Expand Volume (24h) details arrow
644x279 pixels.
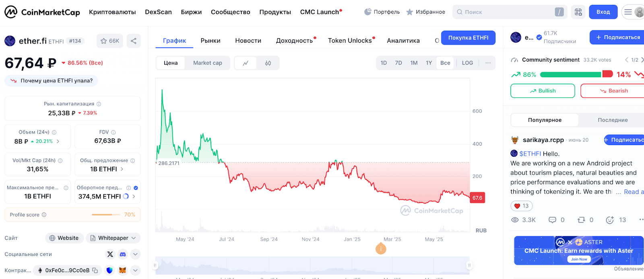click(58, 142)
